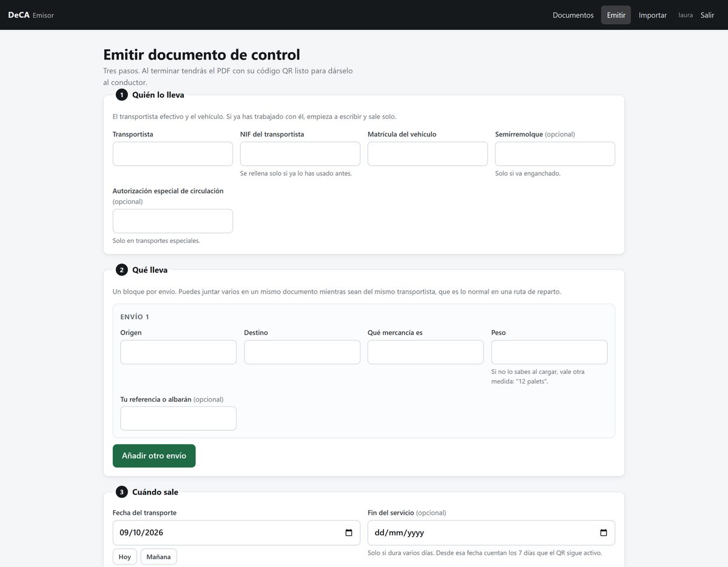The width and height of the screenshot is (728, 567).
Task: Click the Fin del servicio date placeholder
Action: [x=399, y=533]
